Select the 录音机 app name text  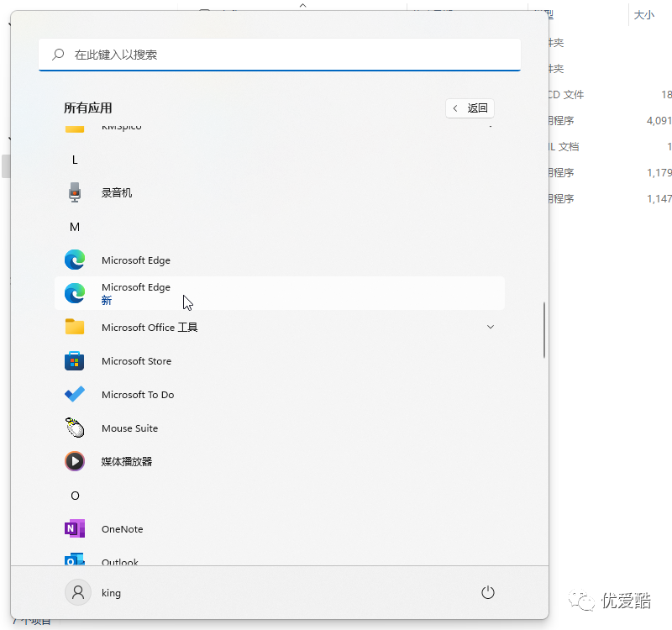click(x=117, y=192)
